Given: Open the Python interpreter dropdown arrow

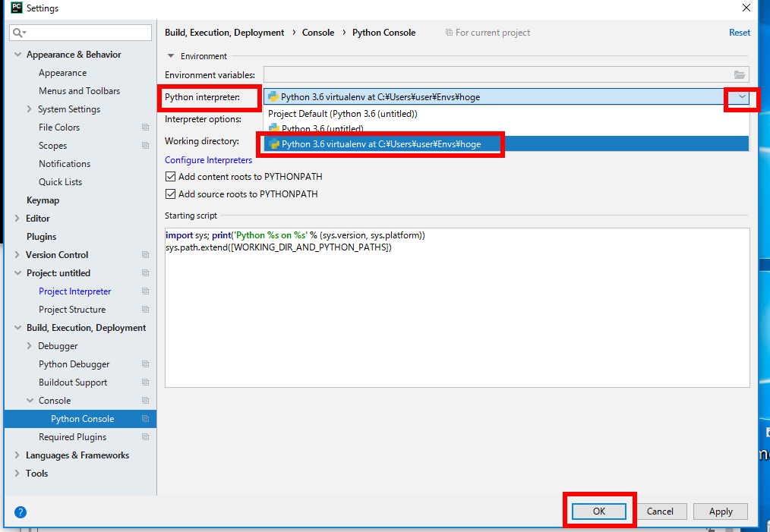Looking at the screenshot, I should pos(742,97).
